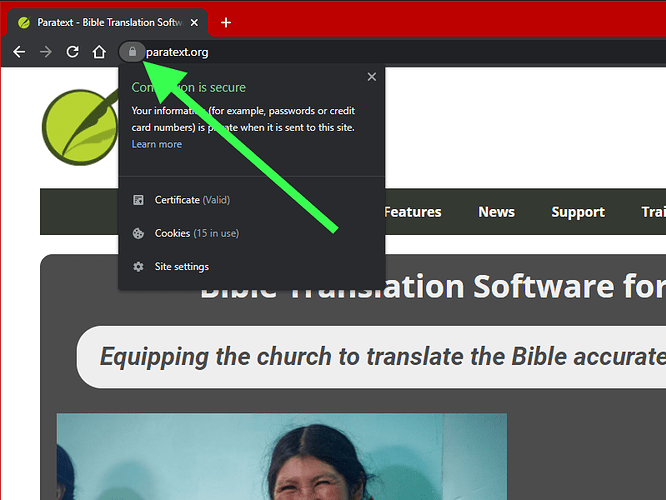The image size is (666, 500).
Task: Click the Paratext leaf logo
Action: tap(80, 127)
